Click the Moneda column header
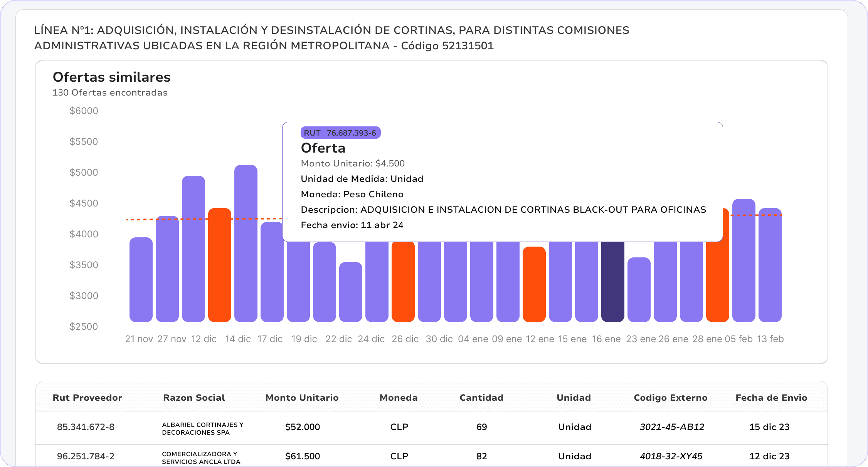868x467 pixels. pos(399,398)
